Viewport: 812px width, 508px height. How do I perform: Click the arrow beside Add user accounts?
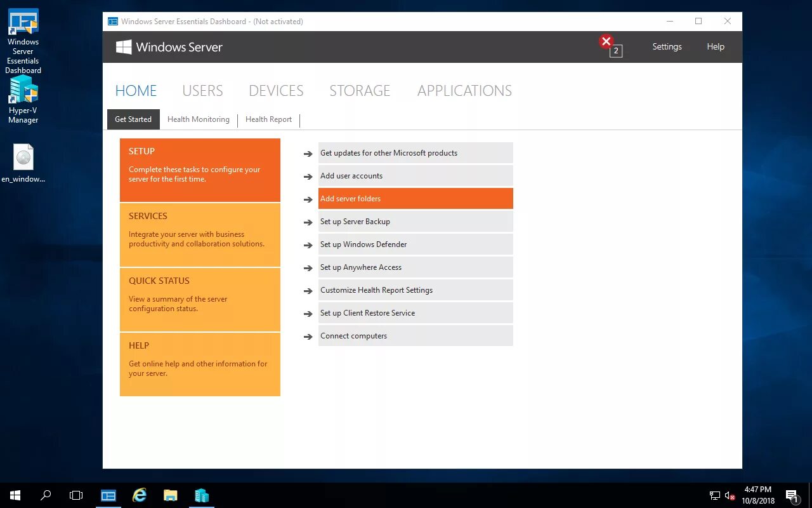(x=308, y=177)
